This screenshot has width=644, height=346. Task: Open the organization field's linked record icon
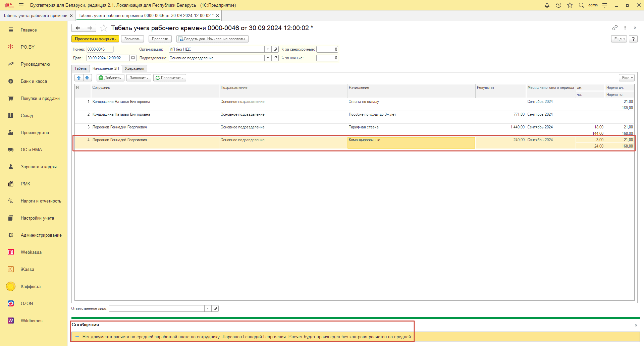pyautogui.click(x=275, y=49)
